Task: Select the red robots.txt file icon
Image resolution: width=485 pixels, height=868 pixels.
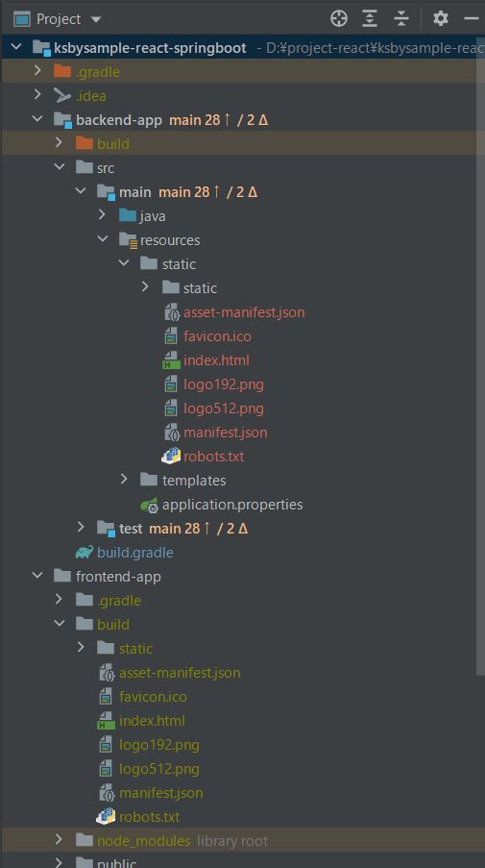Action: 171,457
